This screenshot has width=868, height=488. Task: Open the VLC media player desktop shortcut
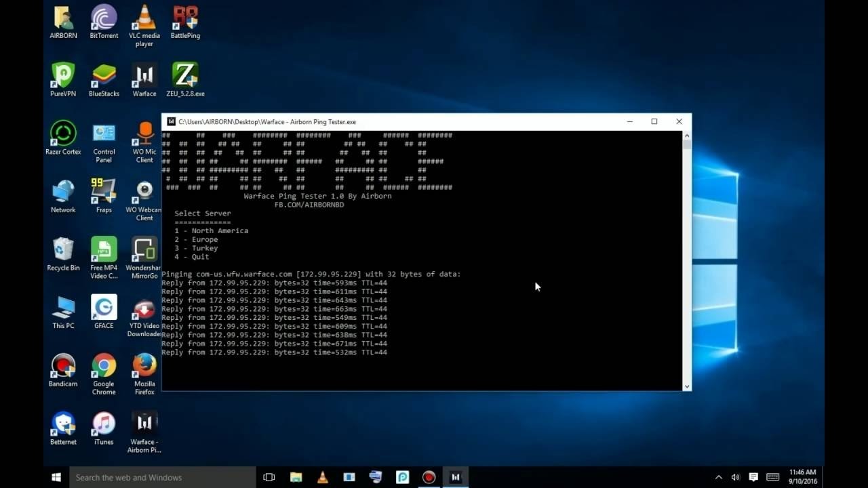(x=144, y=26)
